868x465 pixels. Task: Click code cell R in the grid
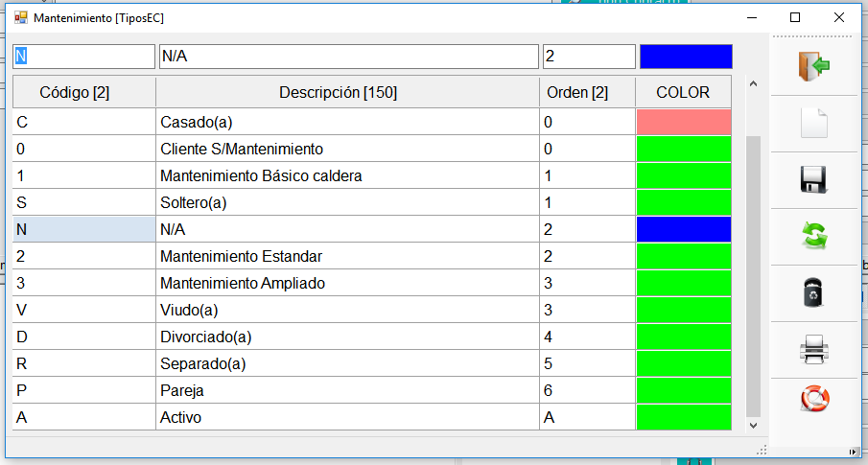pyautogui.click(x=84, y=363)
